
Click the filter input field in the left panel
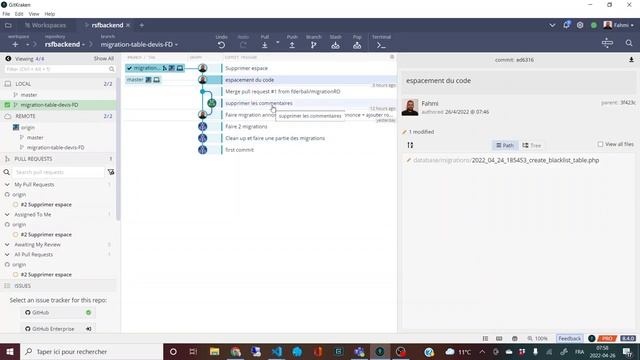coord(60,69)
